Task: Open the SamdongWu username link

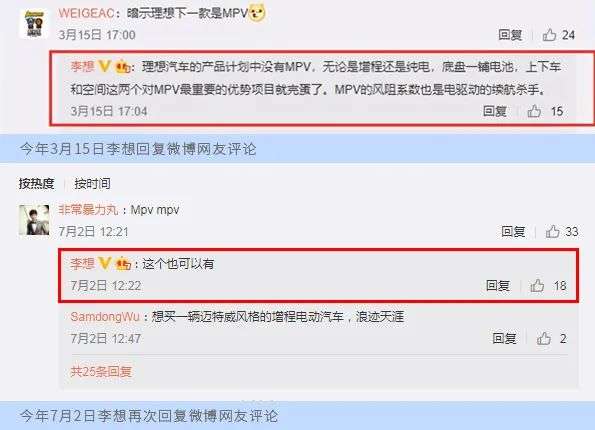Action: click(105, 317)
